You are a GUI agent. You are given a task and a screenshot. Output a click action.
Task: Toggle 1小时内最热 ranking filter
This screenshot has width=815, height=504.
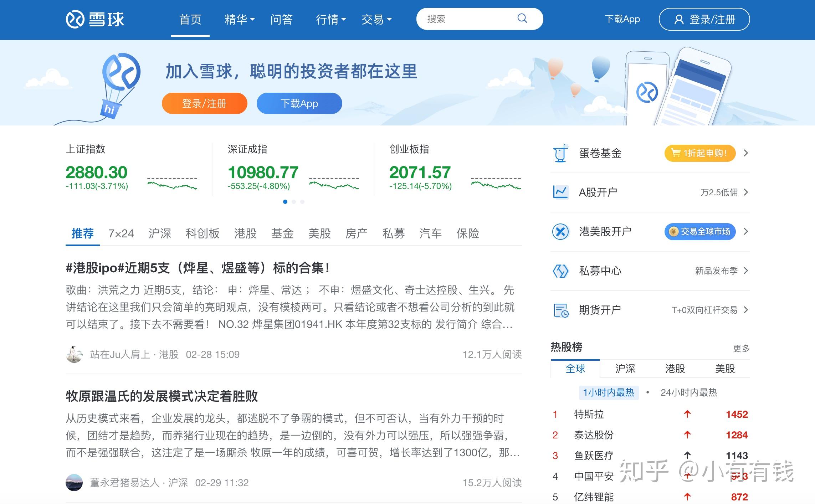[x=609, y=393]
